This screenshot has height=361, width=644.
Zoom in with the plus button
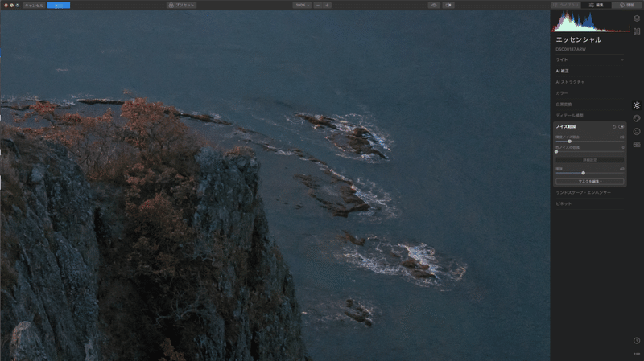click(327, 6)
